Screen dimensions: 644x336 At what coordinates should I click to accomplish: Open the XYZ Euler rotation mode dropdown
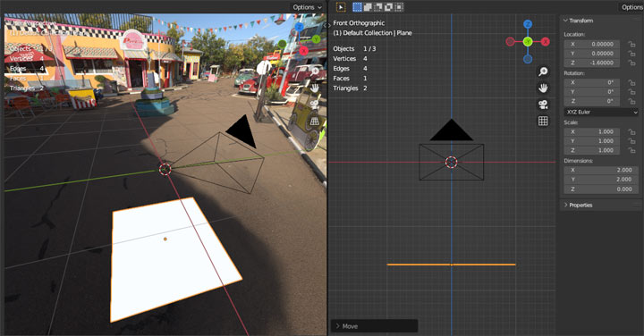pyautogui.click(x=601, y=112)
